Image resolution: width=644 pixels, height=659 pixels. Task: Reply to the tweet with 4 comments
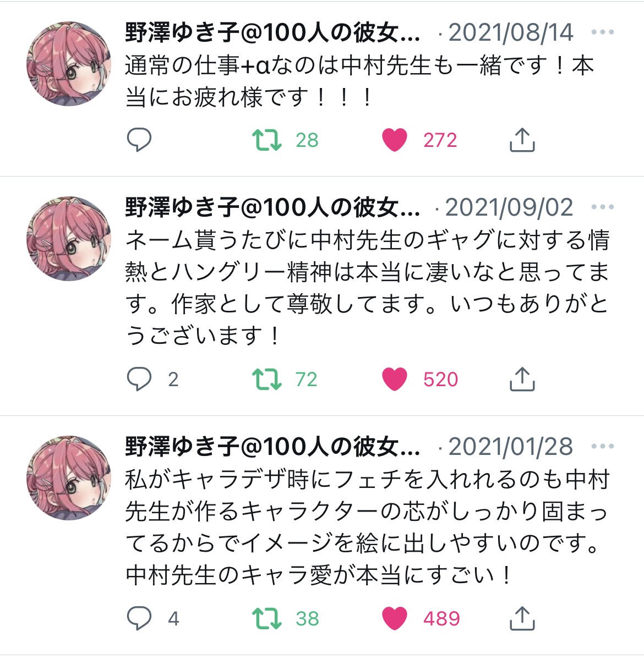pyautogui.click(x=139, y=618)
